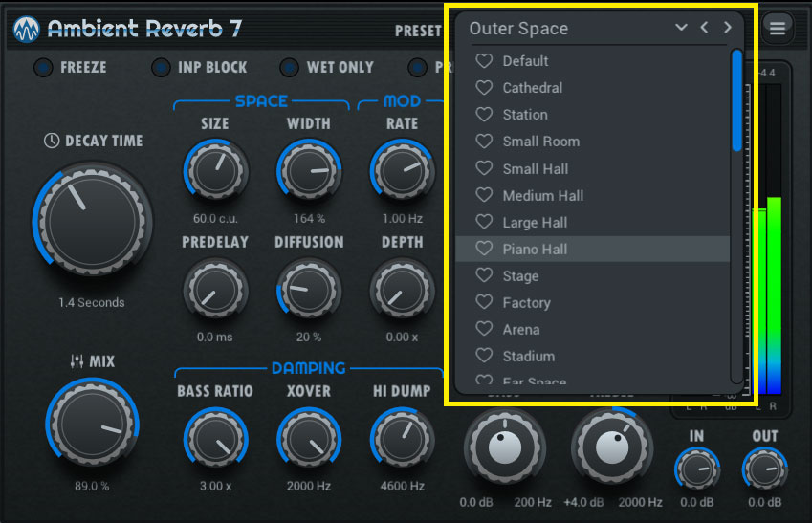Screen dimensions: 812x523
Task: Toggle the INP BLOCK switch
Action: (x=161, y=67)
